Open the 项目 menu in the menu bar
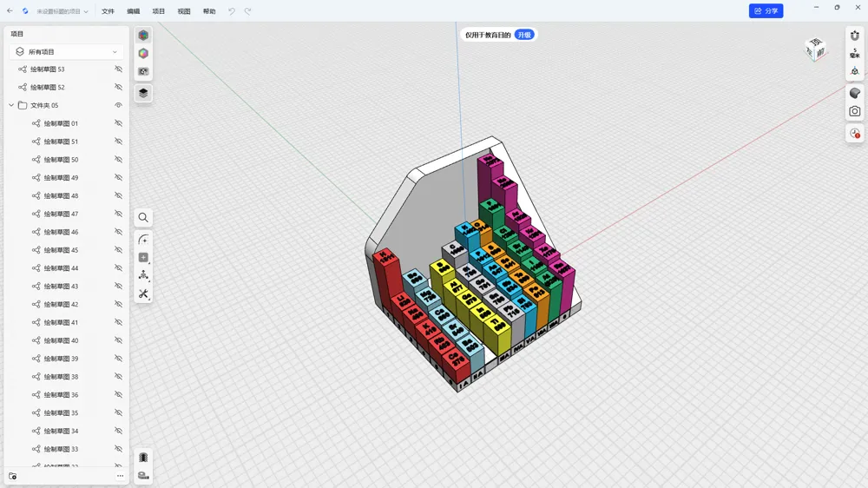Viewport: 868px width, 488px height. [x=159, y=11]
